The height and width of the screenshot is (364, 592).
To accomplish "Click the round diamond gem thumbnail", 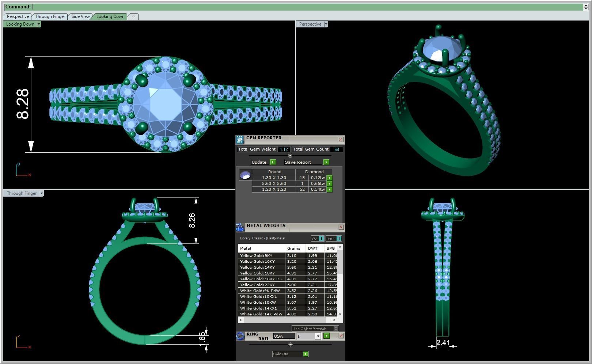I will 245,175.
